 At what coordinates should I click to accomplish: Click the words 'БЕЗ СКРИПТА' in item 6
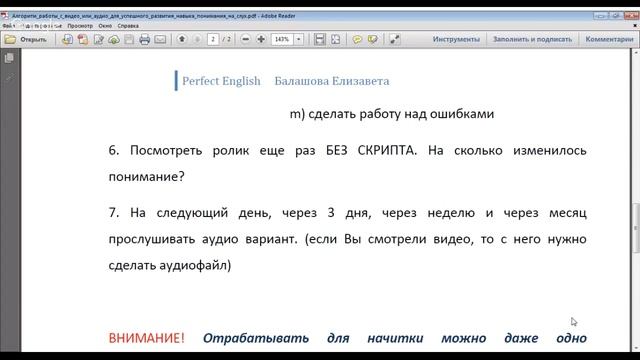coord(371,150)
